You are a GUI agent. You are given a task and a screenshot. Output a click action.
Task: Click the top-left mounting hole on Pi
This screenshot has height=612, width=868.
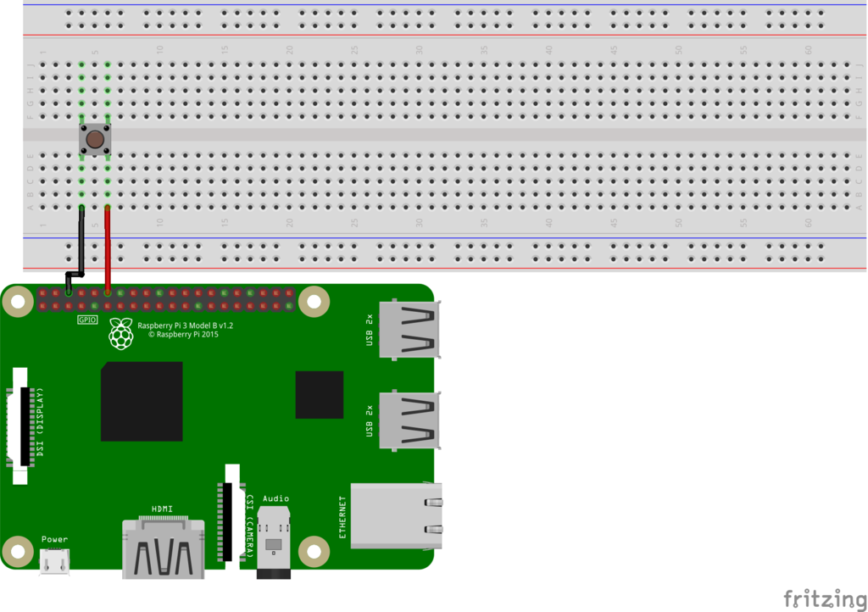tap(18, 300)
